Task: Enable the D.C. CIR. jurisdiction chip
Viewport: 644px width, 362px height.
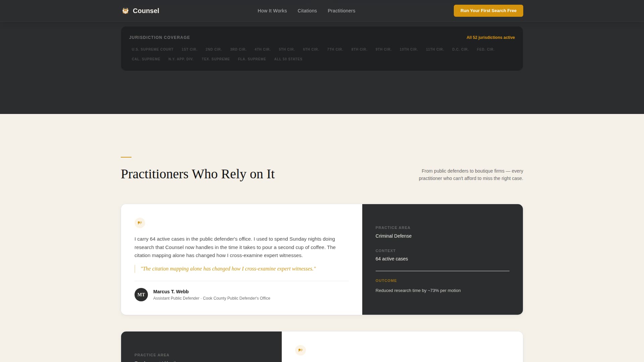Action: point(460,49)
